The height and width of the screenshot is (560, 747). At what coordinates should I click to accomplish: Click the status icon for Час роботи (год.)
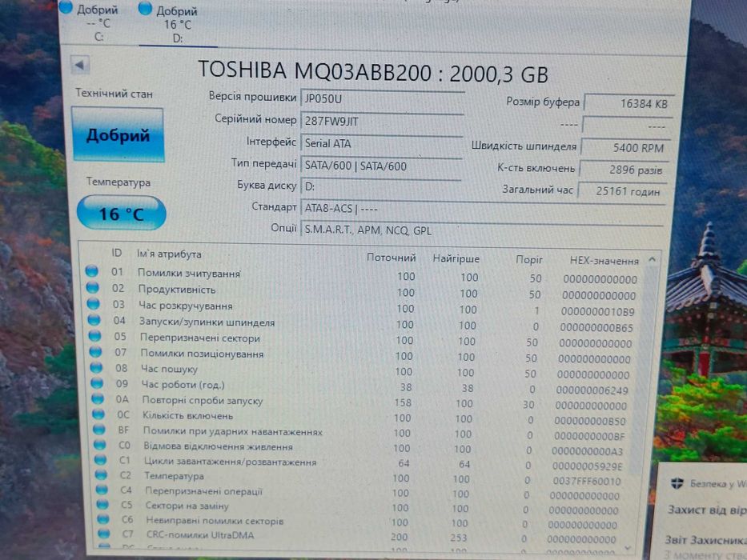pos(97,383)
